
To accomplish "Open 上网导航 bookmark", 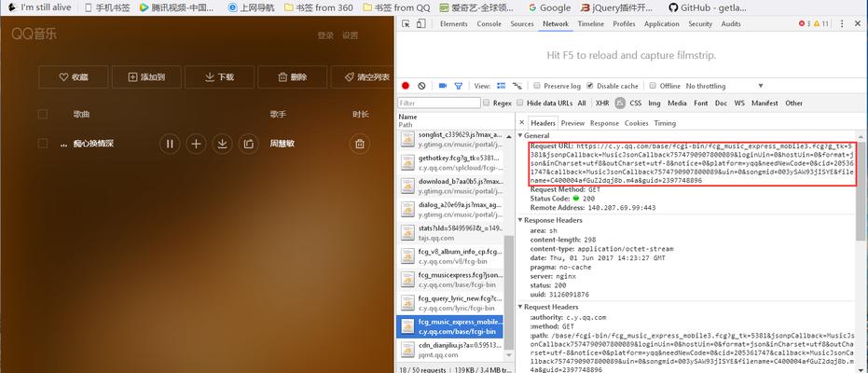I will coord(251,7).
